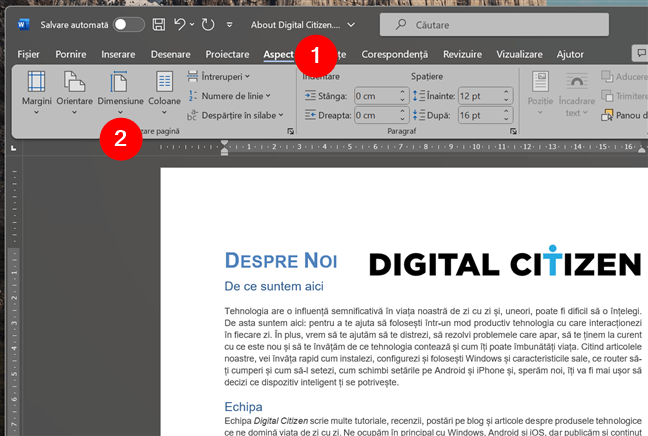Click the hanging indent marker on the ruler
Viewport: 648px width, 436px height.
[224, 150]
